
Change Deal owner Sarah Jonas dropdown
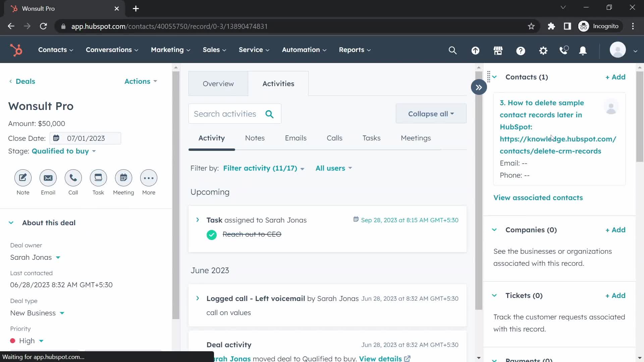pos(35,257)
